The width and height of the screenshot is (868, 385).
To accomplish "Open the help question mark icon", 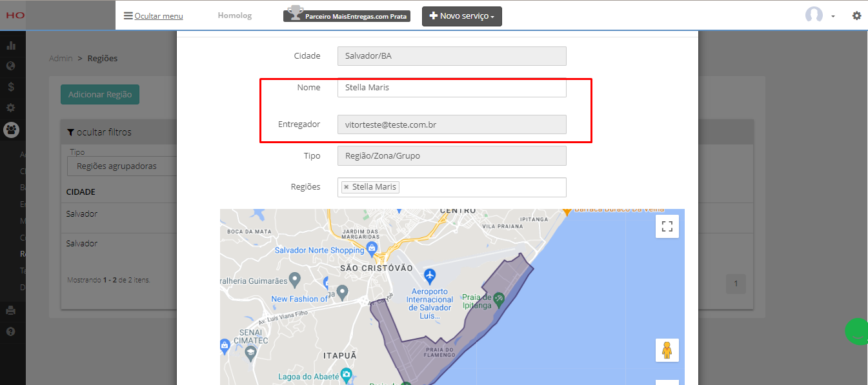I will click(x=11, y=331).
